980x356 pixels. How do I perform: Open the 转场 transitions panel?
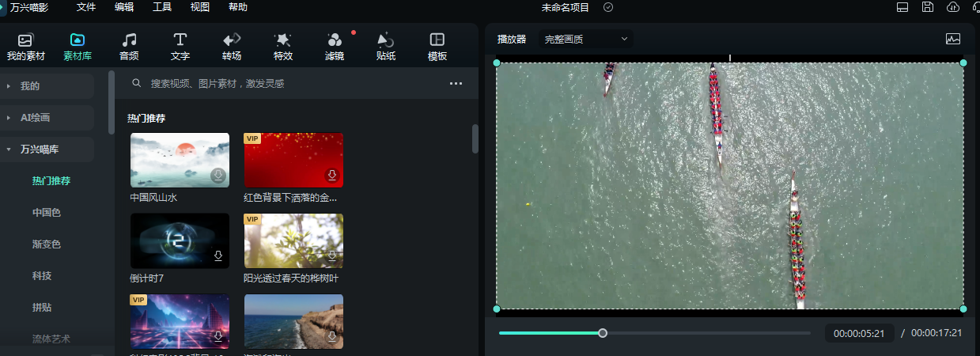(232, 47)
